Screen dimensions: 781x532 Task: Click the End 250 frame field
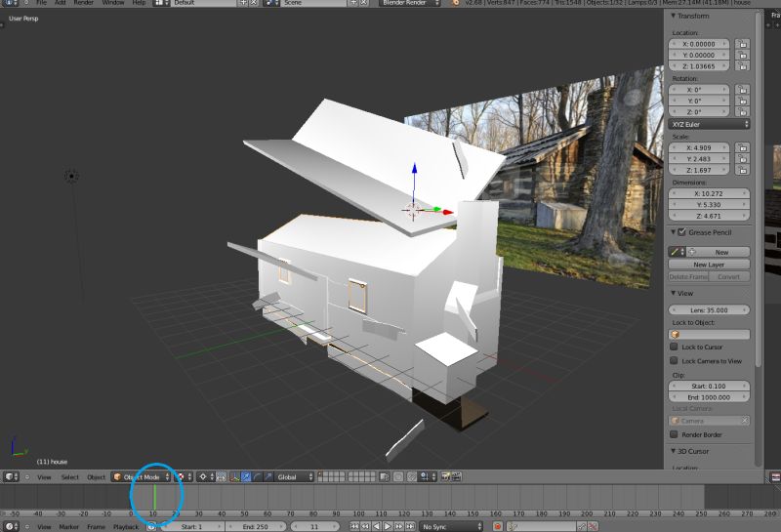pos(256,526)
